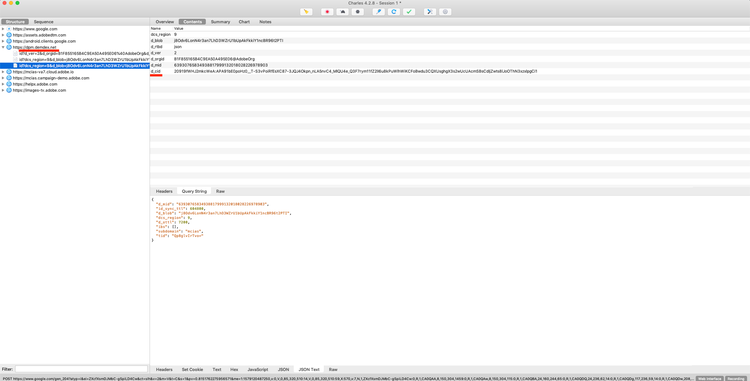Select the d_mid parameter row
The height and width of the screenshot is (381, 750).
coord(450,65)
